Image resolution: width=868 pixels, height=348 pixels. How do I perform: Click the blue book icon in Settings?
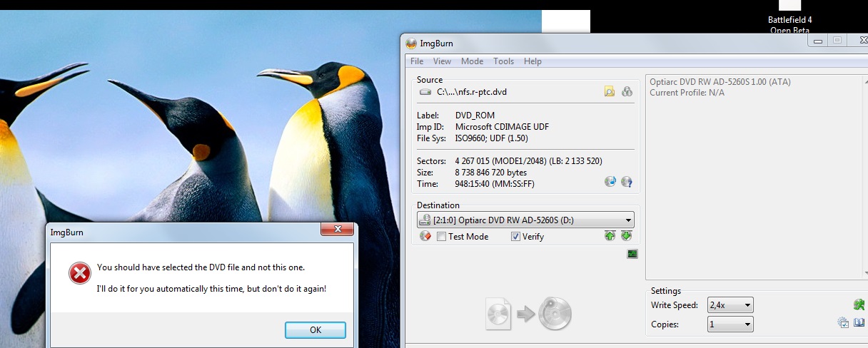(x=859, y=323)
